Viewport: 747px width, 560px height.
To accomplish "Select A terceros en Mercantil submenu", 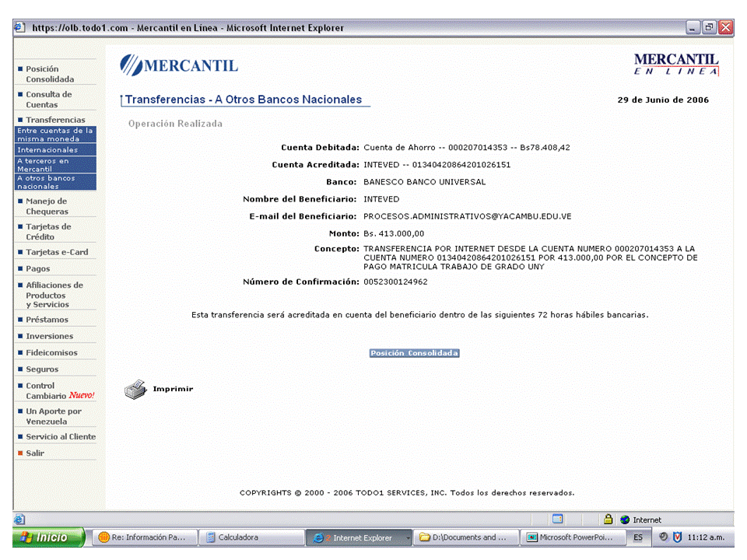I will click(55, 165).
